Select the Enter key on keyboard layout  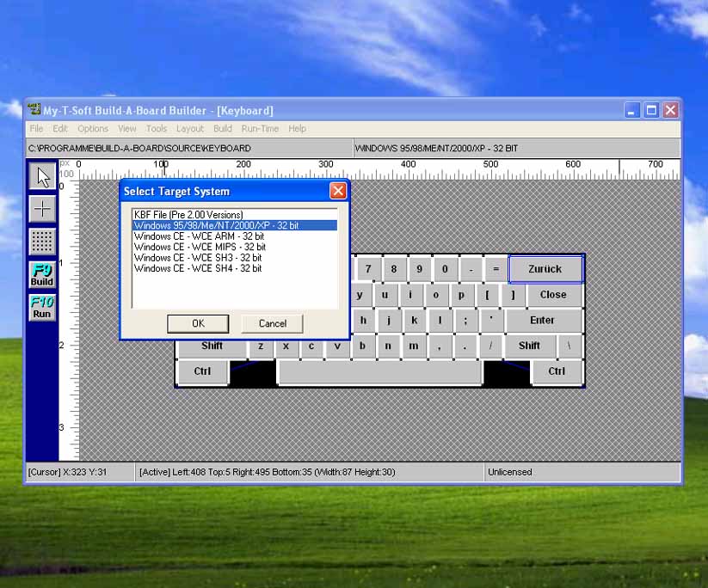543,321
